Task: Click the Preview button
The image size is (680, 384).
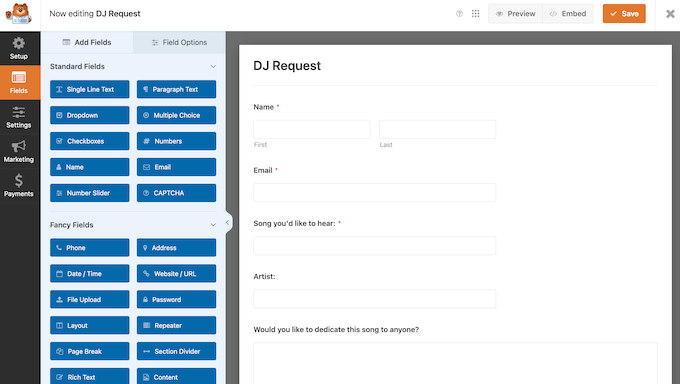Action: tap(515, 14)
